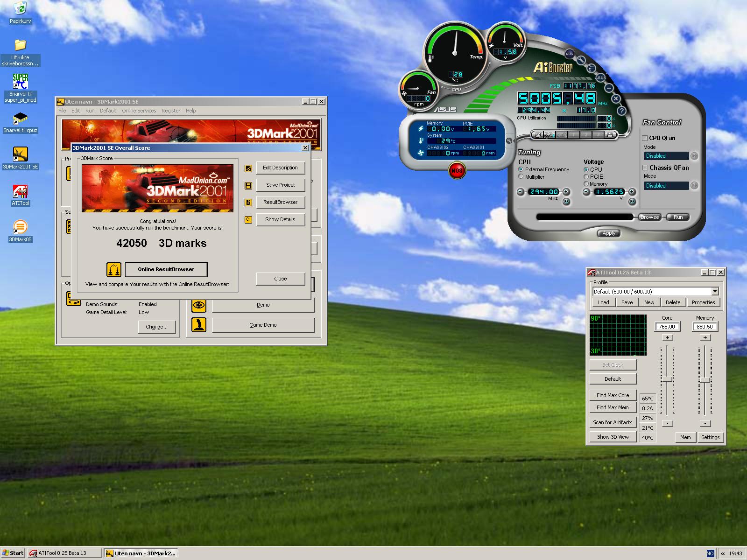
Task: Click the Browse button in AI Booster
Action: [649, 217]
